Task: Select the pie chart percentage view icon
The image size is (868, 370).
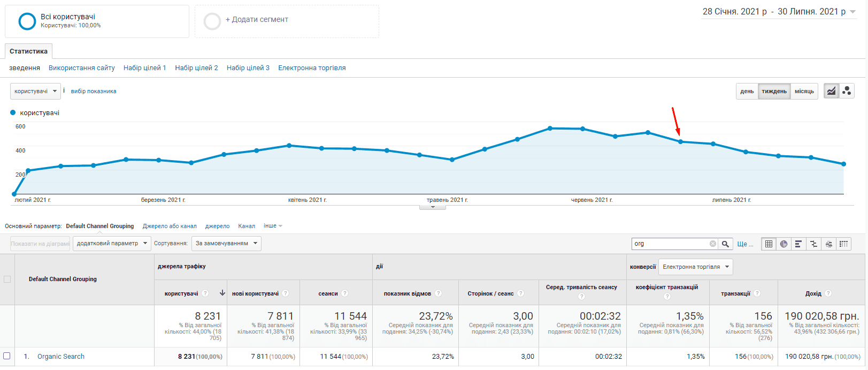Action: (783, 244)
